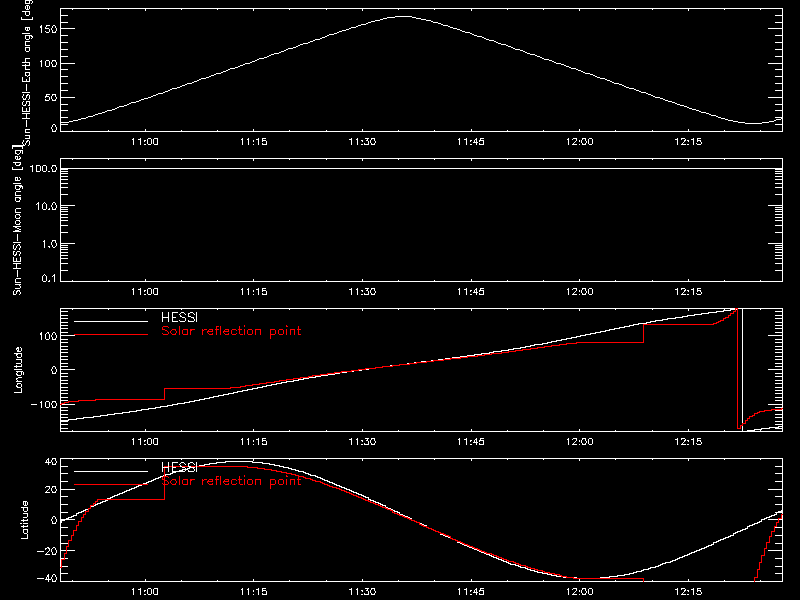
Task: Select the -40 tick on Latitude axis
Action: click(47, 579)
